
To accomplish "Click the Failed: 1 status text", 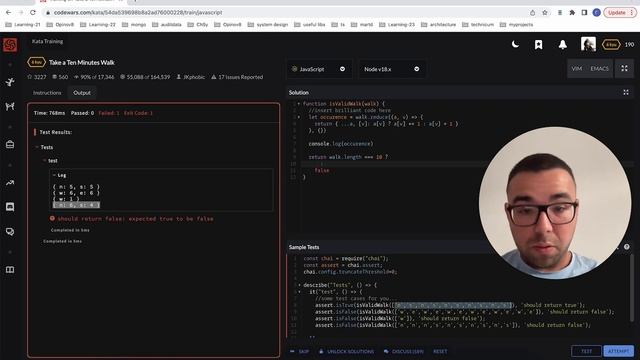I will point(109,113).
